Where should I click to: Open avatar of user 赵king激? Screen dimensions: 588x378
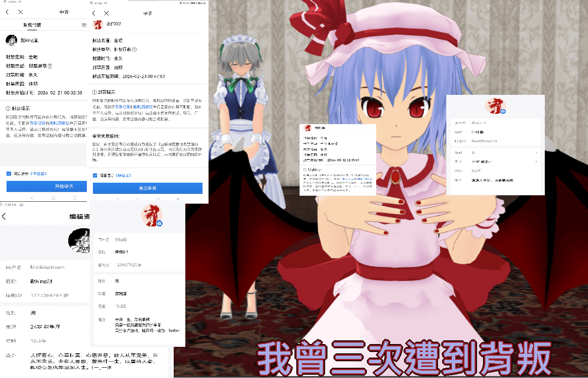click(x=12, y=40)
